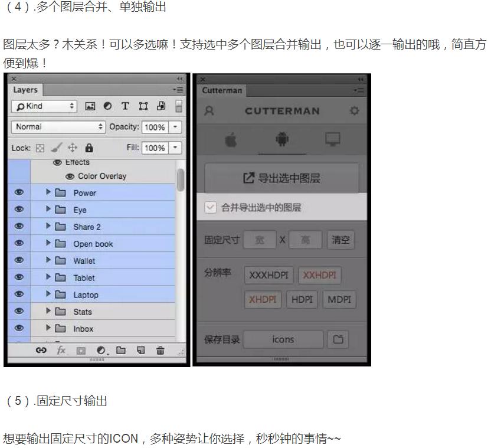Switch to the Android tab in Cutterman
Image resolution: width=488 pixels, height=448 pixels.
click(x=281, y=139)
